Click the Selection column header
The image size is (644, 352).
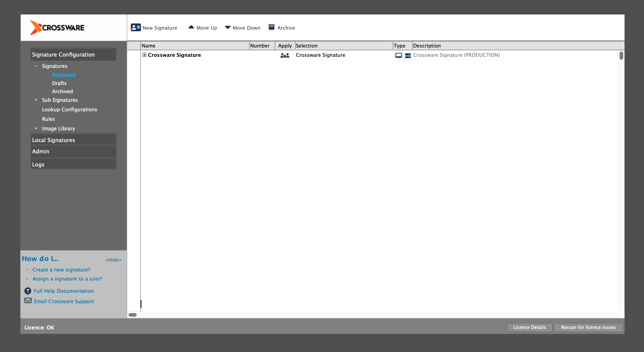click(x=344, y=46)
